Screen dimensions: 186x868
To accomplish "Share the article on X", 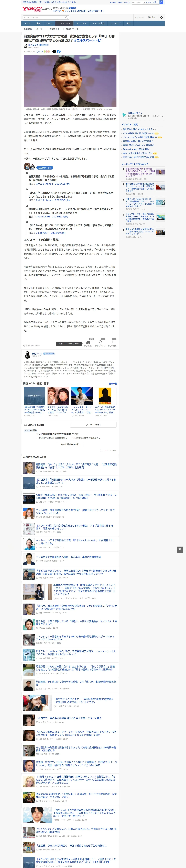I will pos(54,52).
